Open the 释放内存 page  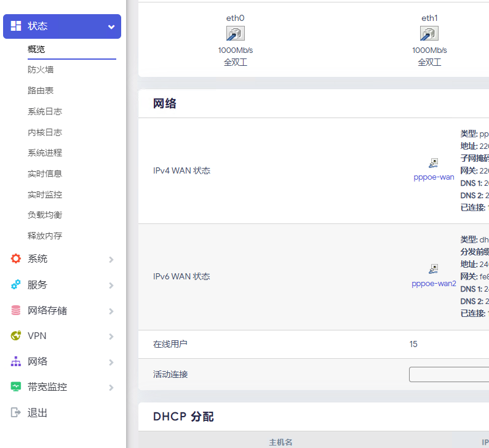point(45,236)
